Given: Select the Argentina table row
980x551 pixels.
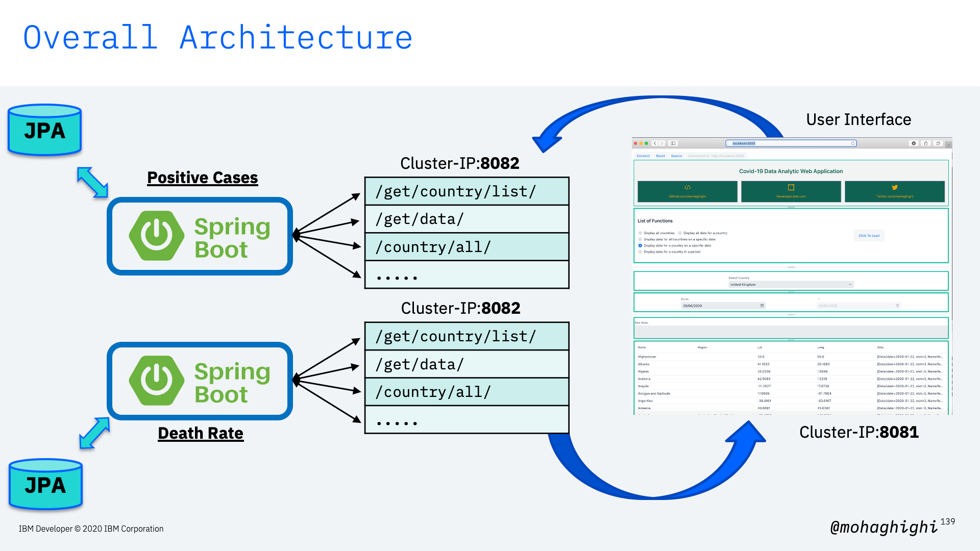Looking at the screenshot, I should [x=791, y=401].
